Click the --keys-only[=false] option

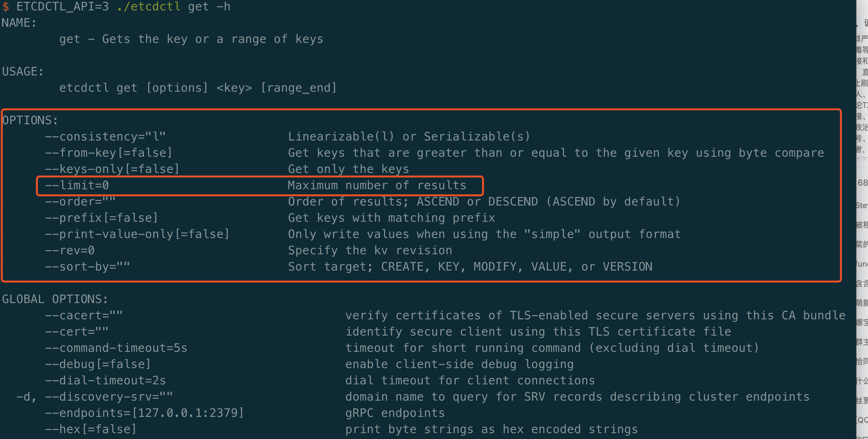[x=112, y=169]
